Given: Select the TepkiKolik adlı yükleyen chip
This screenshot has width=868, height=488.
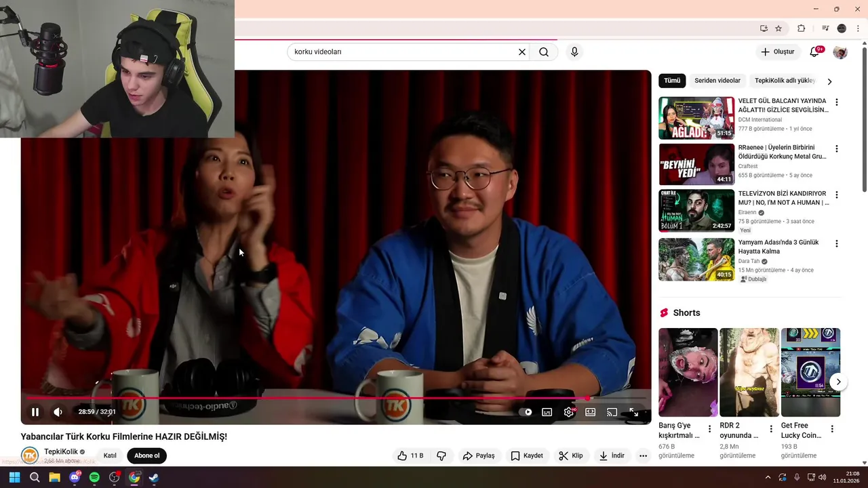Looking at the screenshot, I should (785, 81).
